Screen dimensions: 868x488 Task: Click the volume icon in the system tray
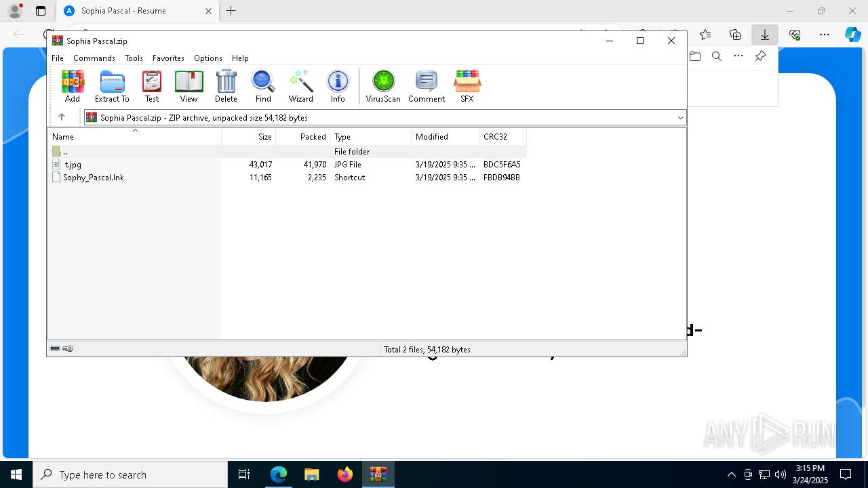point(780,474)
